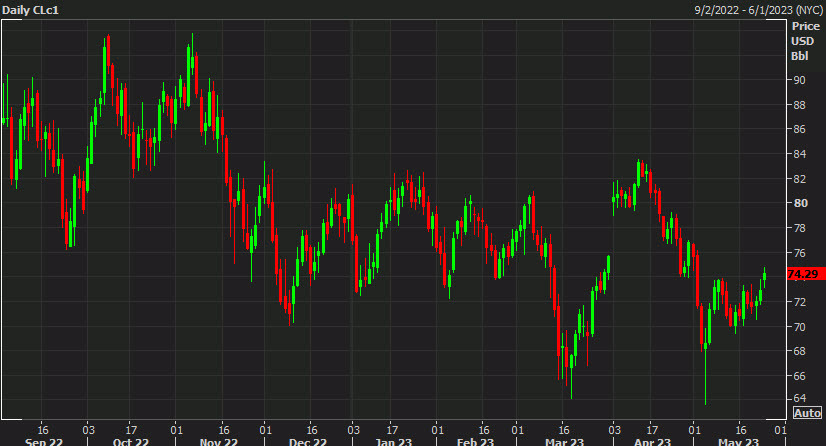Click the 72 price axis label

tap(799, 302)
